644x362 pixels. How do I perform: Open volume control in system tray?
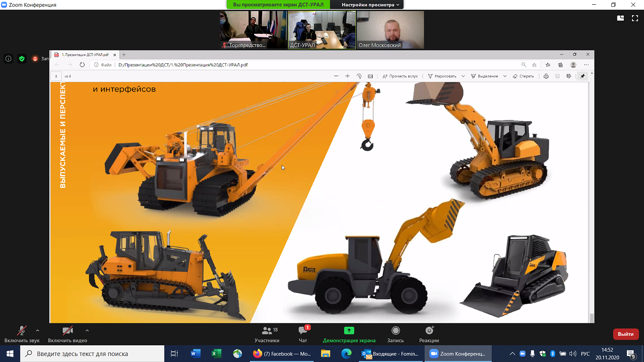tap(573, 353)
